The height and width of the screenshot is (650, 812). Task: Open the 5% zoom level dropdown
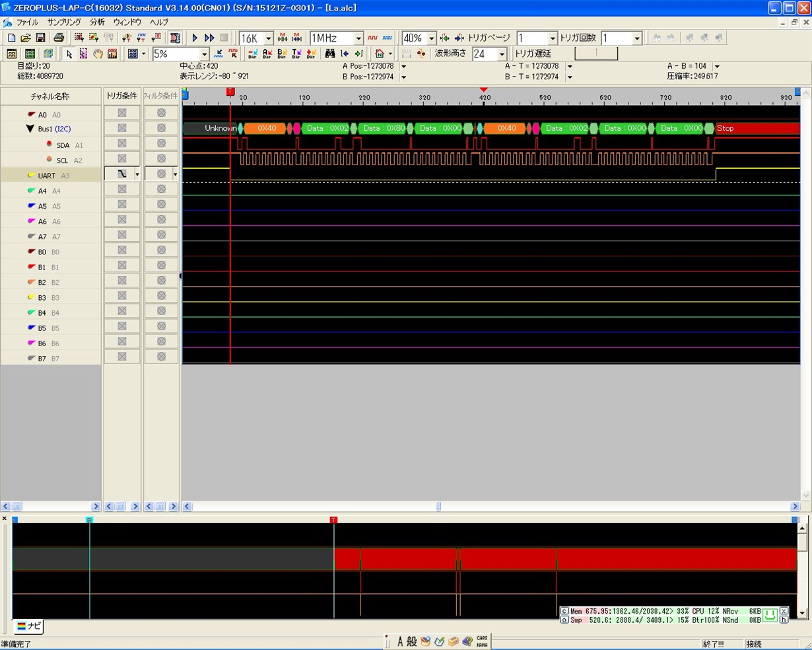tap(204, 54)
